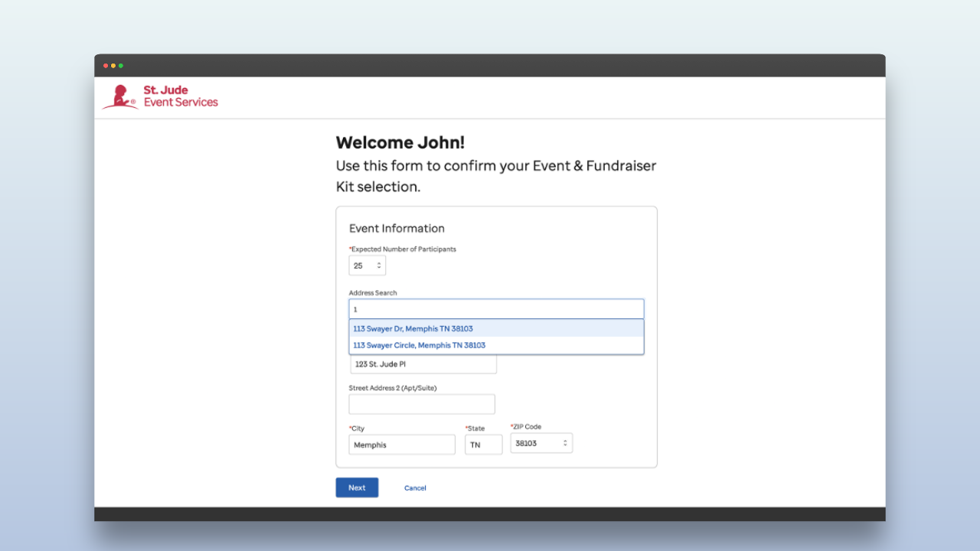The image size is (980, 551).
Task: Click the yellow minimize window dot
Action: 113,66
